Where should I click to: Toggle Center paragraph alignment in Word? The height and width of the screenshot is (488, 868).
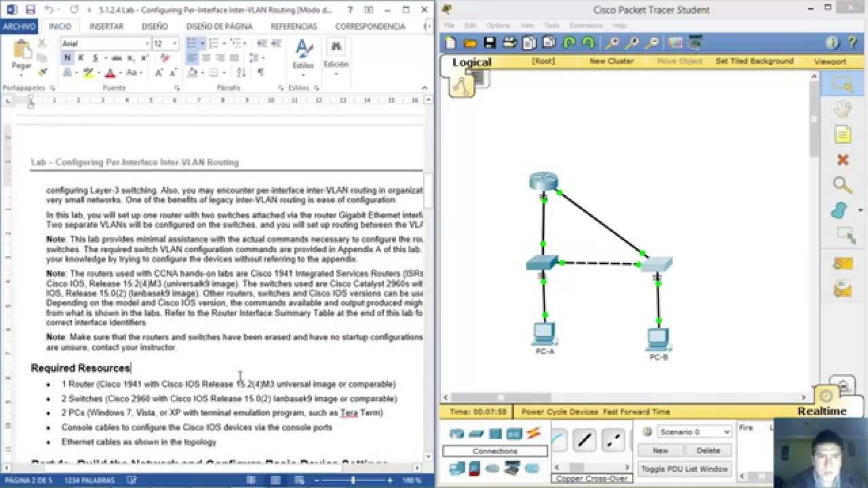(x=206, y=58)
